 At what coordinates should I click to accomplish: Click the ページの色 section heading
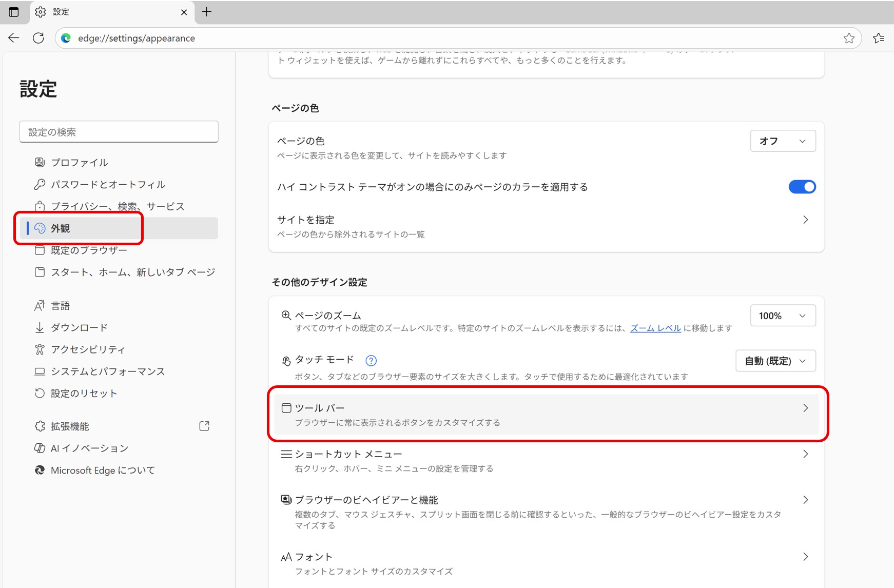(x=295, y=108)
